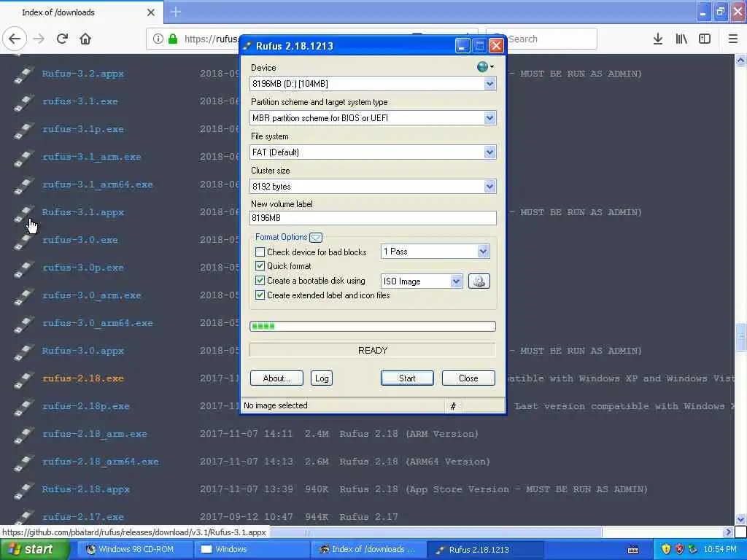This screenshot has height=560, width=747.
Task: Open Firefox downloads panel
Action: pyautogui.click(x=657, y=39)
